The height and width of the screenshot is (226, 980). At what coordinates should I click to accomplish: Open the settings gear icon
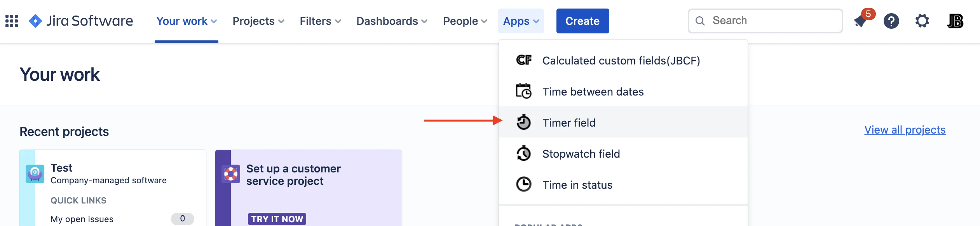click(x=922, y=21)
